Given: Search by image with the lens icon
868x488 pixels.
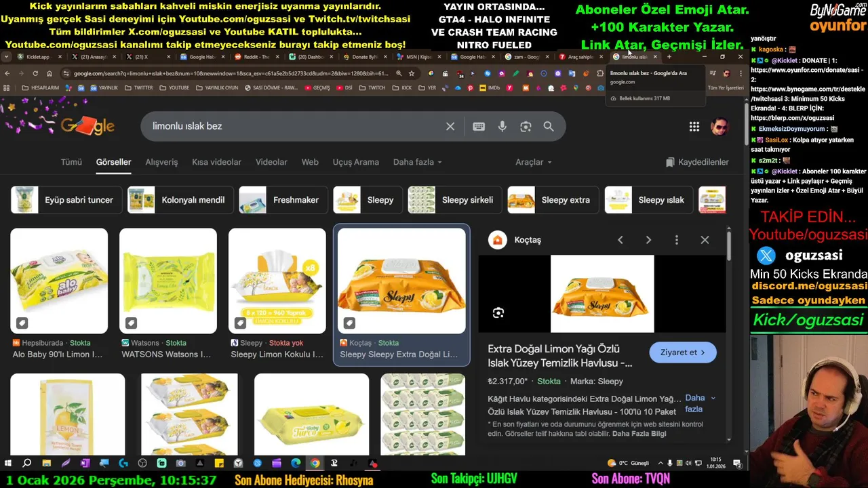Looking at the screenshot, I should pyautogui.click(x=526, y=126).
